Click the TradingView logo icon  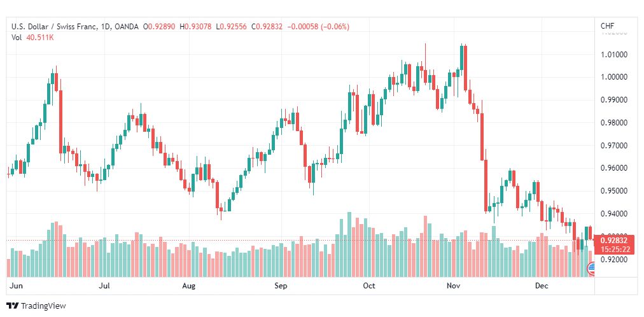pyautogui.click(x=13, y=306)
